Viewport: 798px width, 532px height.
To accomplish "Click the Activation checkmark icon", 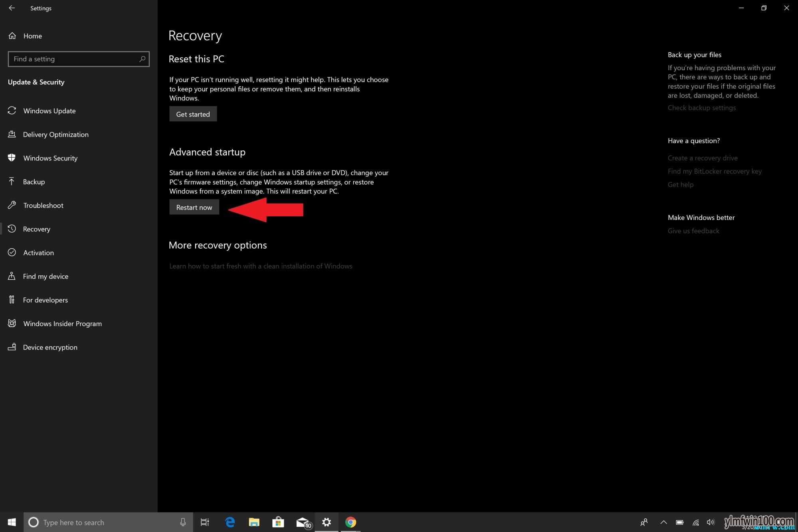I will (12, 252).
